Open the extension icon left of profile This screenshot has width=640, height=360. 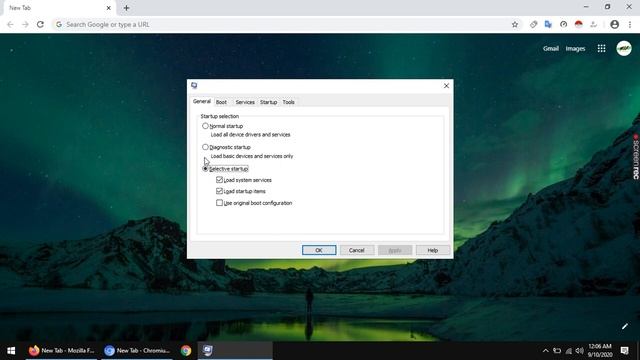pyautogui.click(x=593, y=24)
